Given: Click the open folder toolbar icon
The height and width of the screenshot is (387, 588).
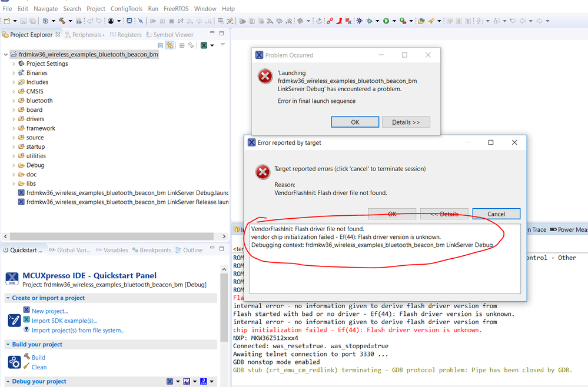Looking at the screenshot, I should [421, 21].
